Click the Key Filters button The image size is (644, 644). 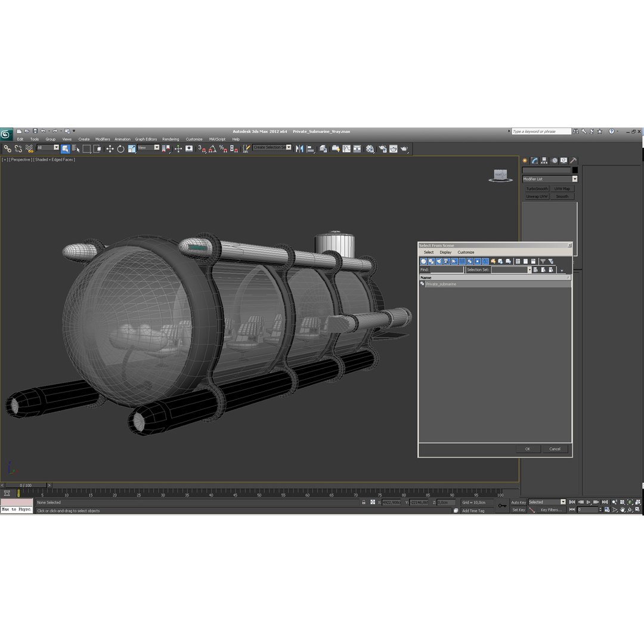550,510
